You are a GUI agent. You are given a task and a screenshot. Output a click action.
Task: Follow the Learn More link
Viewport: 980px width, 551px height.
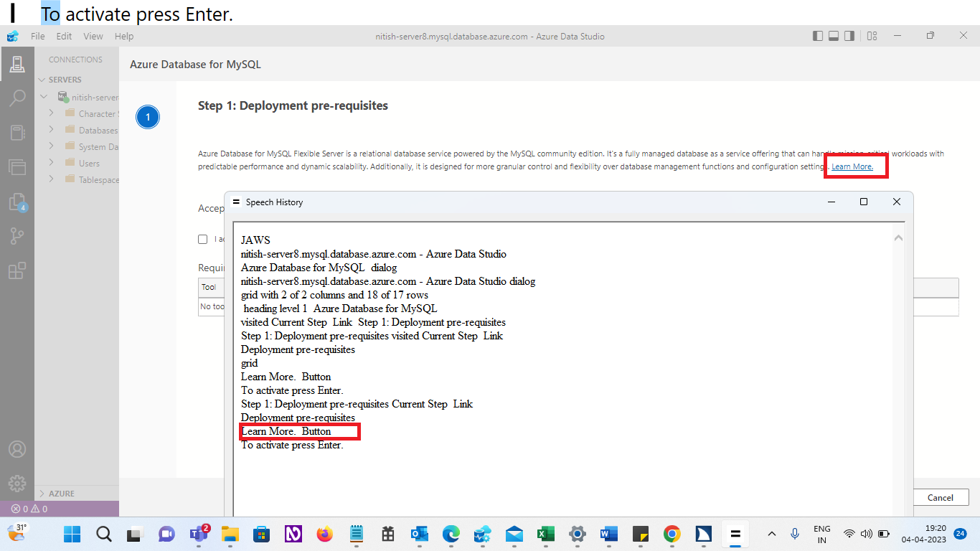click(x=854, y=166)
